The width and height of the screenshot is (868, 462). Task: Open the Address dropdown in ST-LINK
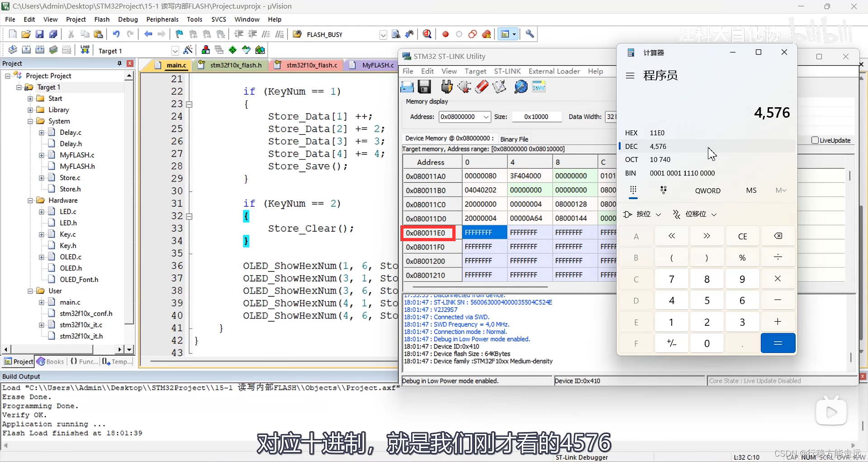tap(486, 117)
